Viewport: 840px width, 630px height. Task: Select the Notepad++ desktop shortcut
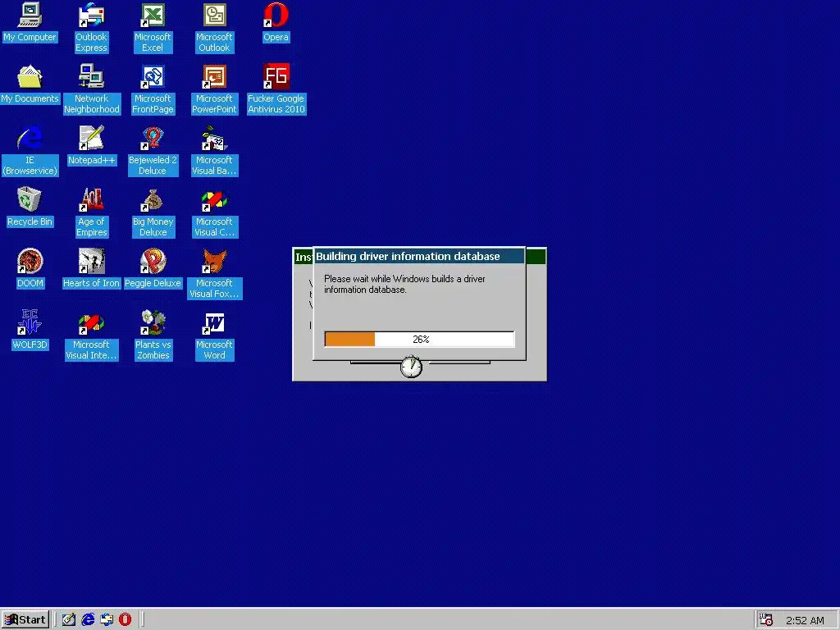click(92, 146)
